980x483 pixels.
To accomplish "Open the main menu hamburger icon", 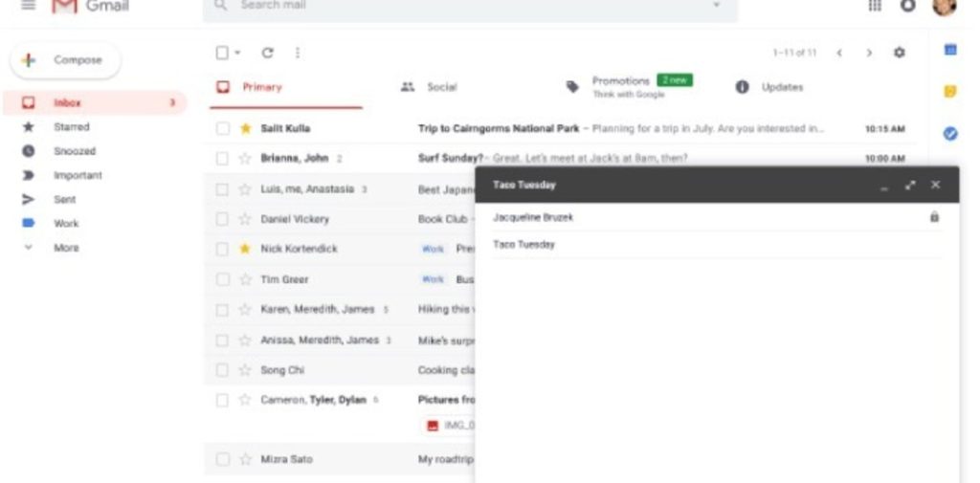I will click(x=28, y=5).
